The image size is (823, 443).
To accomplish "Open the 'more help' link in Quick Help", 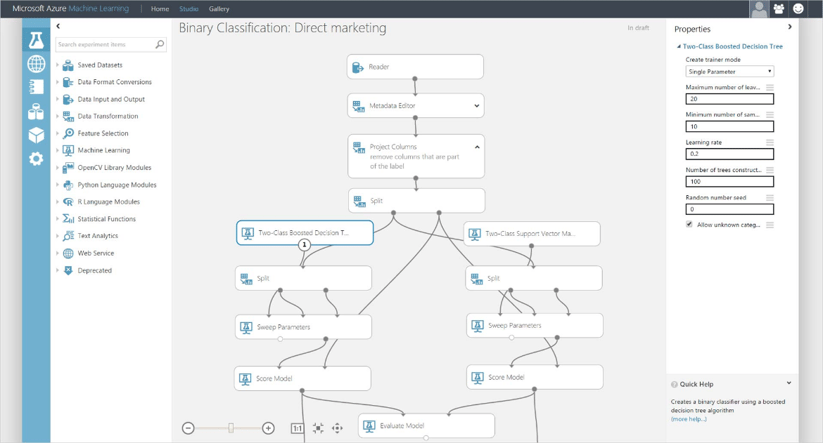I will point(688,419).
